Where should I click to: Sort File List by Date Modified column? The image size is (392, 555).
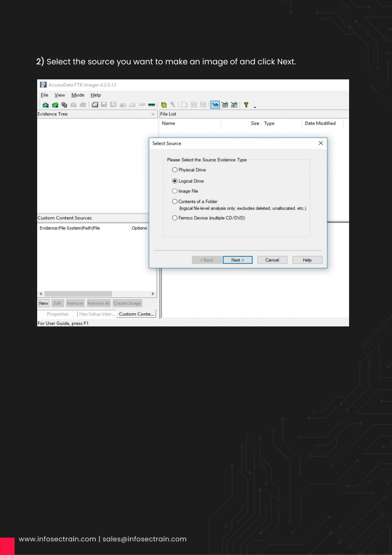pyautogui.click(x=323, y=124)
